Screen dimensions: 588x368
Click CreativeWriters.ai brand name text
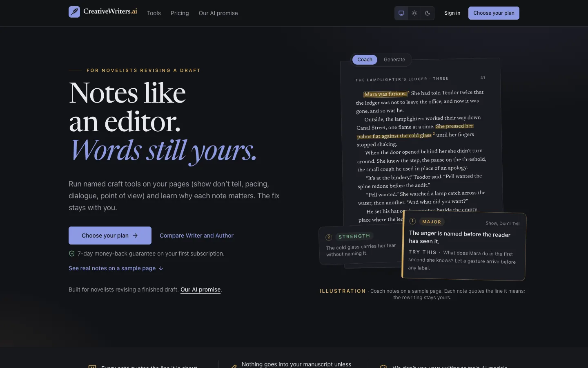pos(110,11)
